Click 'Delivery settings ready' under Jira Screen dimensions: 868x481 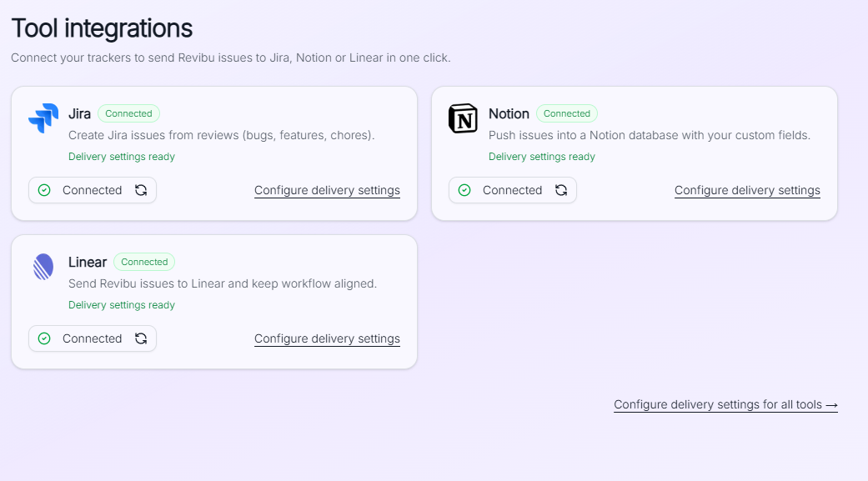click(121, 156)
